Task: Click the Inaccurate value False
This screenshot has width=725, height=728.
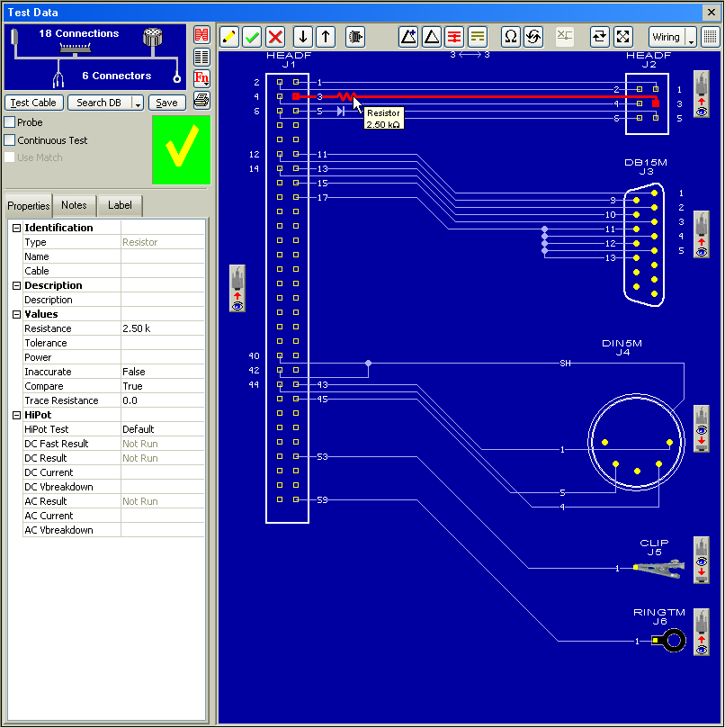Action: tap(163, 372)
